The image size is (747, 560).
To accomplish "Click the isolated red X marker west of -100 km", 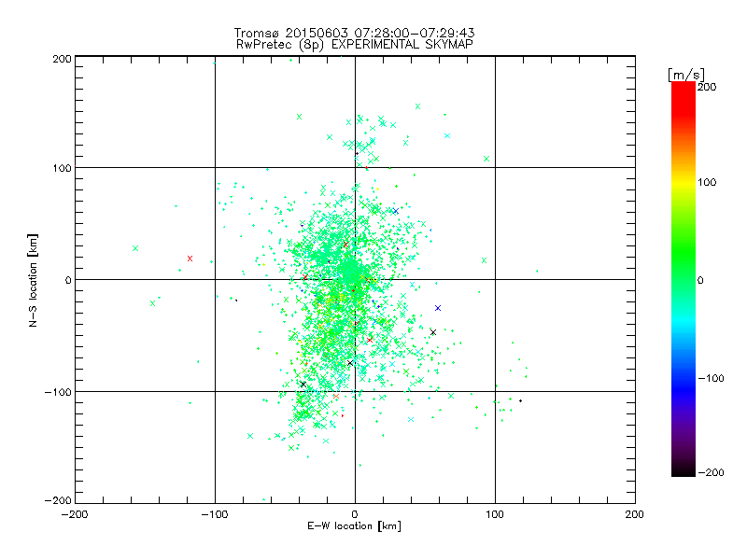I will (190, 259).
